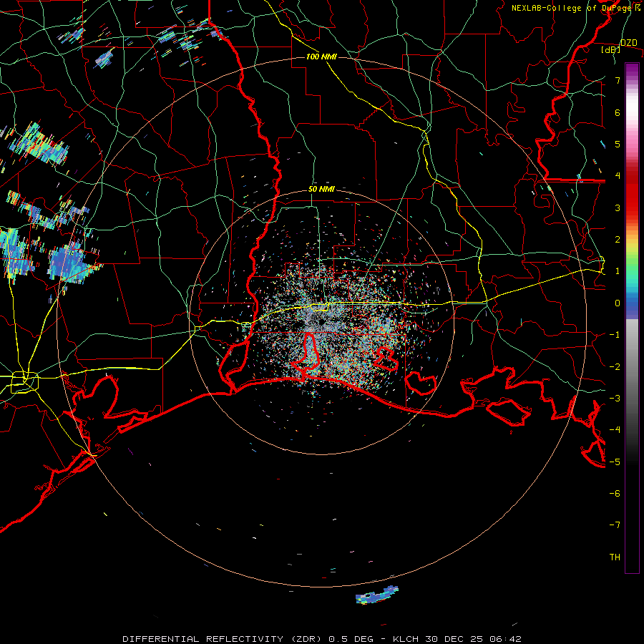Viewport: 644px width, 644px height.
Task: Click the 3 value on the color scale
Action: (x=618, y=208)
